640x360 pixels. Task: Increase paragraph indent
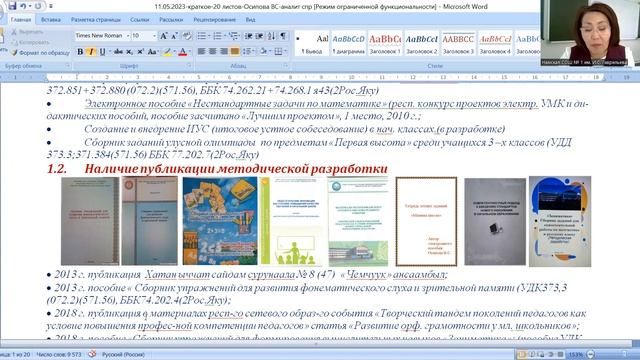point(259,36)
